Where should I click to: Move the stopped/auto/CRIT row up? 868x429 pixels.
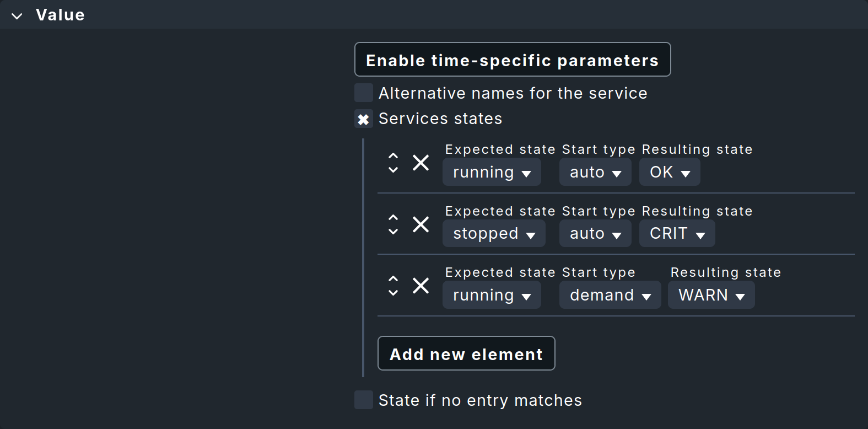click(x=393, y=217)
